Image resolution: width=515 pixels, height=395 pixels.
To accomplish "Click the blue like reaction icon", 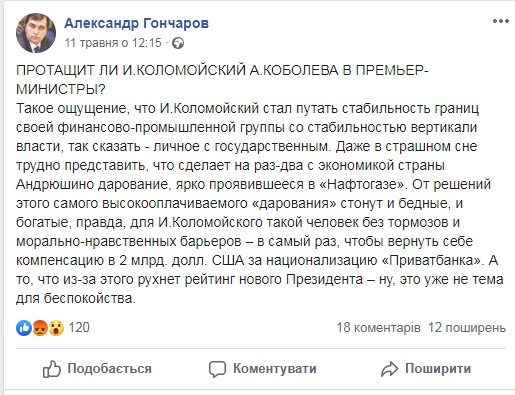I will (x=24, y=328).
